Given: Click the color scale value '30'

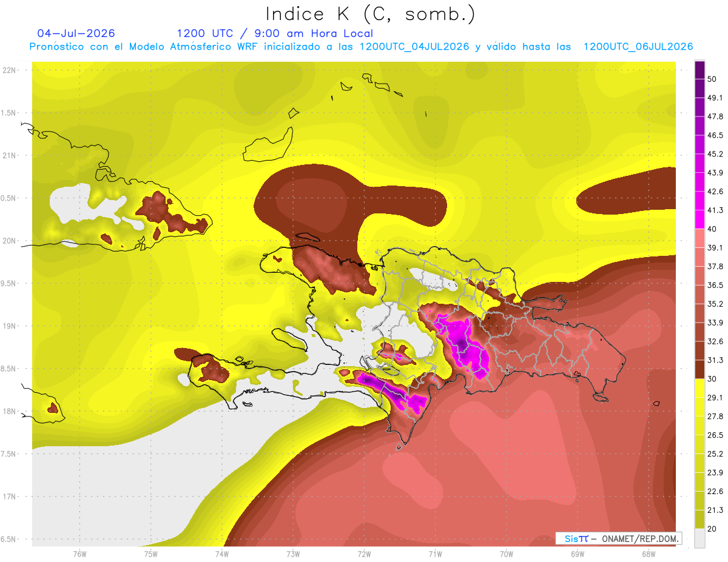Looking at the screenshot, I should coord(712,379).
